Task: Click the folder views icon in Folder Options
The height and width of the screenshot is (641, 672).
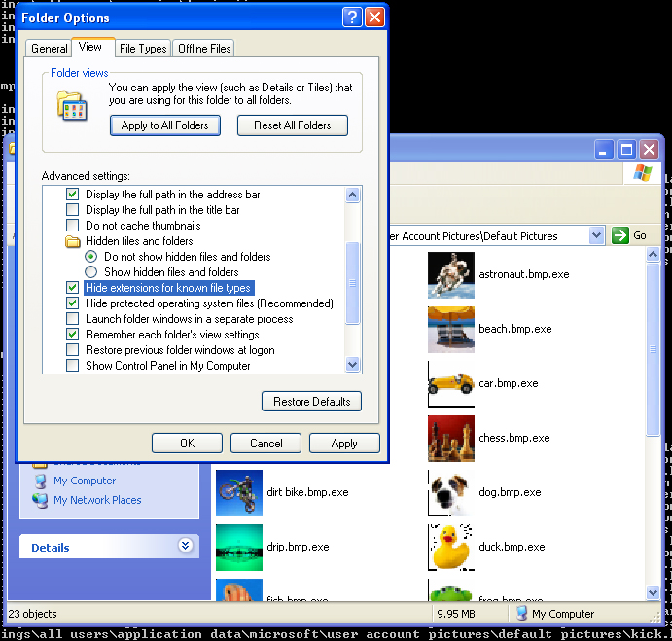Action: tap(72, 106)
